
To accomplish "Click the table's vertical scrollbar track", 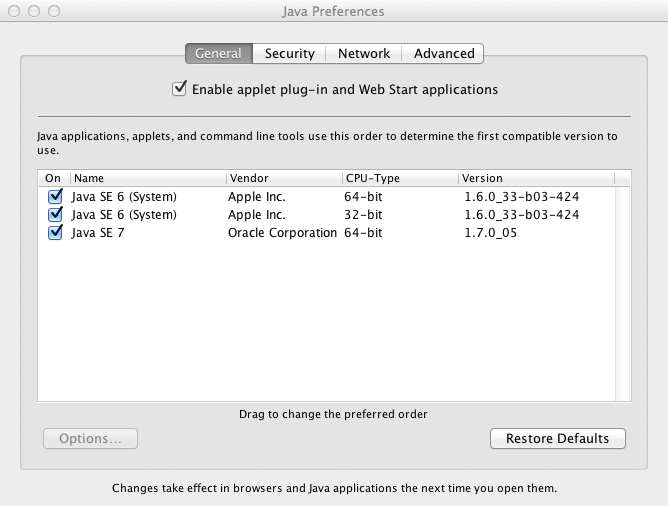I will pyautogui.click(x=623, y=294).
